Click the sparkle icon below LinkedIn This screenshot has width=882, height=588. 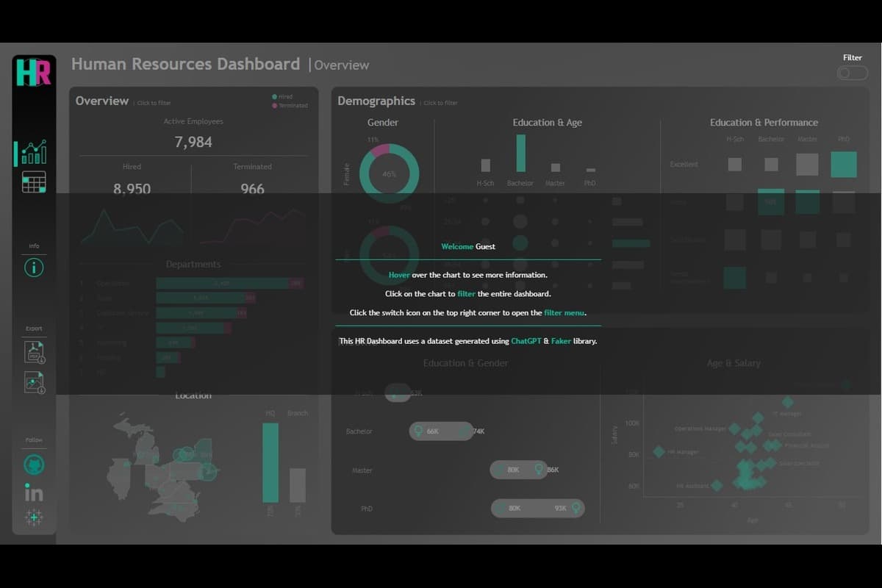(x=33, y=517)
